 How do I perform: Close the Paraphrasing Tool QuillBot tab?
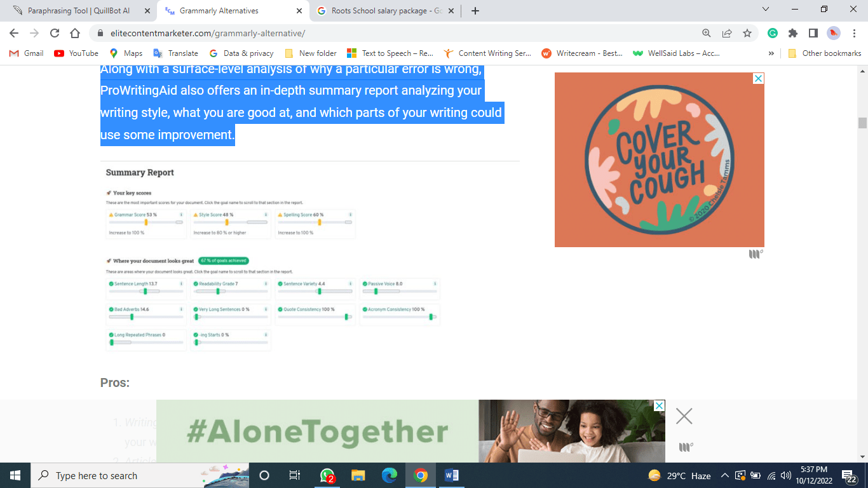pos(147,11)
